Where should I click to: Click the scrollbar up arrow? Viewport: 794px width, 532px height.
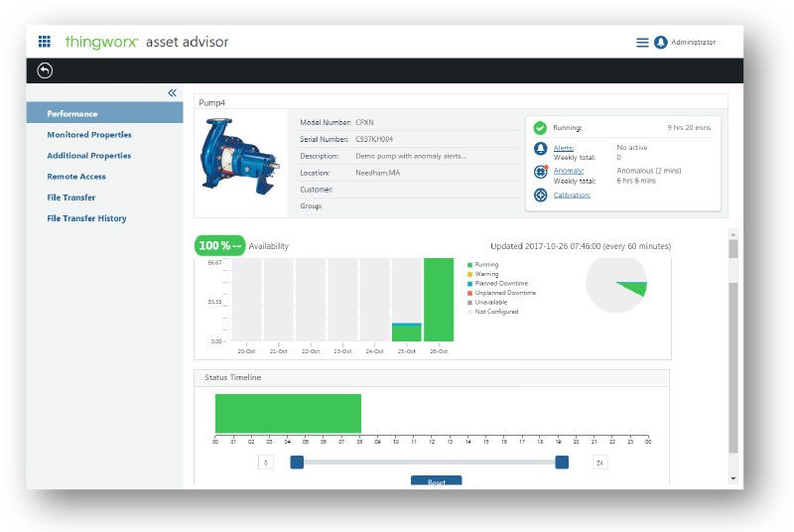tap(733, 234)
